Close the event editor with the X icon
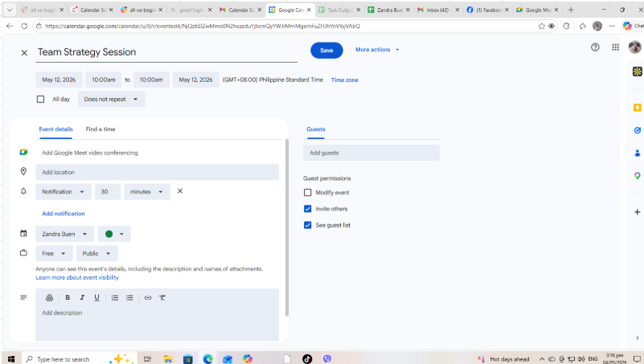 (24, 52)
